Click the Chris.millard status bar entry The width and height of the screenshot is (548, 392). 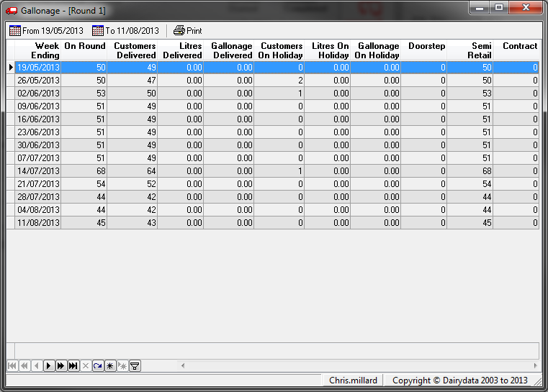353,380
